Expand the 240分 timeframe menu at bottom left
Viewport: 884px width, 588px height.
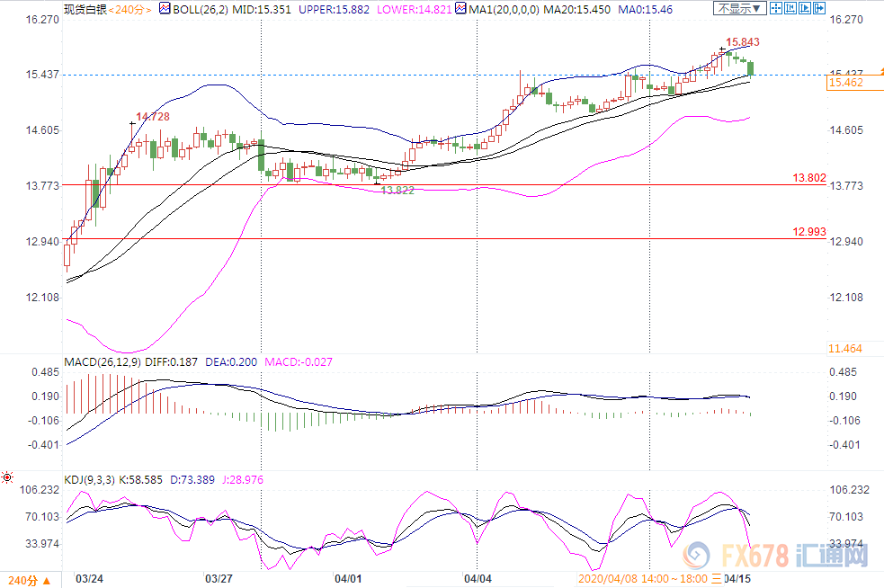point(23,578)
